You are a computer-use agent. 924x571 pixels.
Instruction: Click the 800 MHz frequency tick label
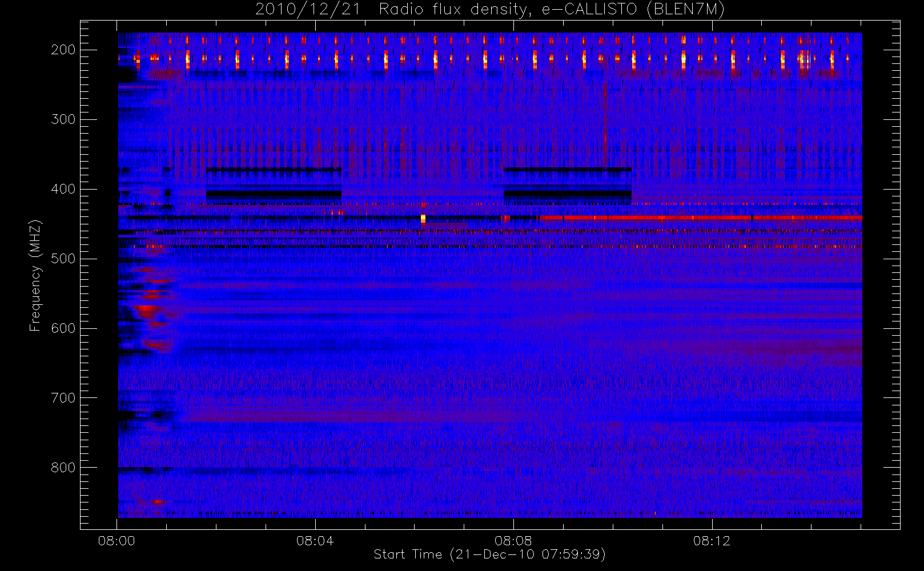(63, 468)
